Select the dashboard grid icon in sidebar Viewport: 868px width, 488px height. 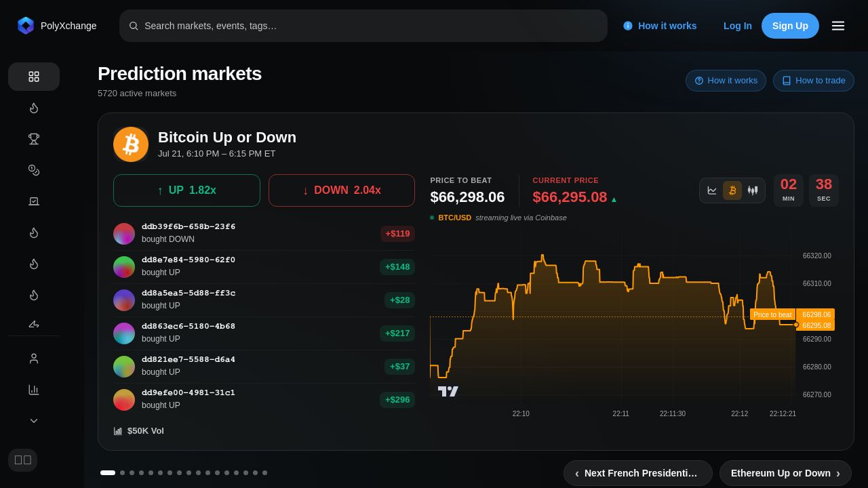pos(34,77)
